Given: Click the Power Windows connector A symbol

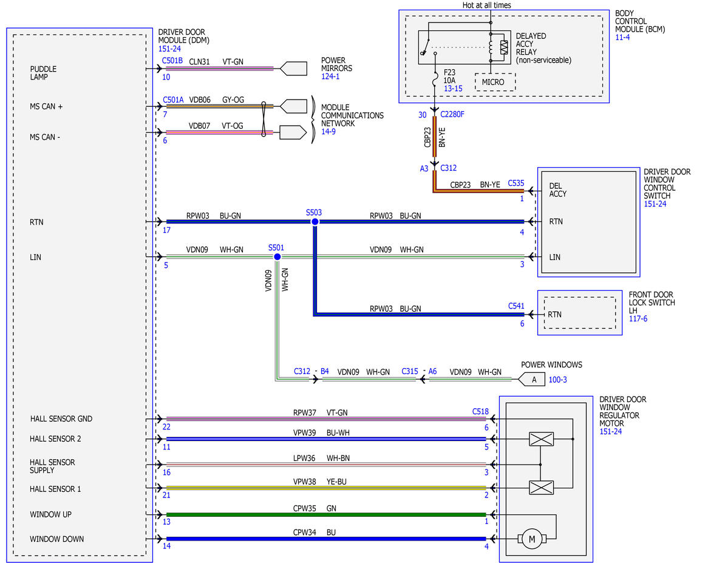Looking at the screenshot, I should (x=532, y=380).
